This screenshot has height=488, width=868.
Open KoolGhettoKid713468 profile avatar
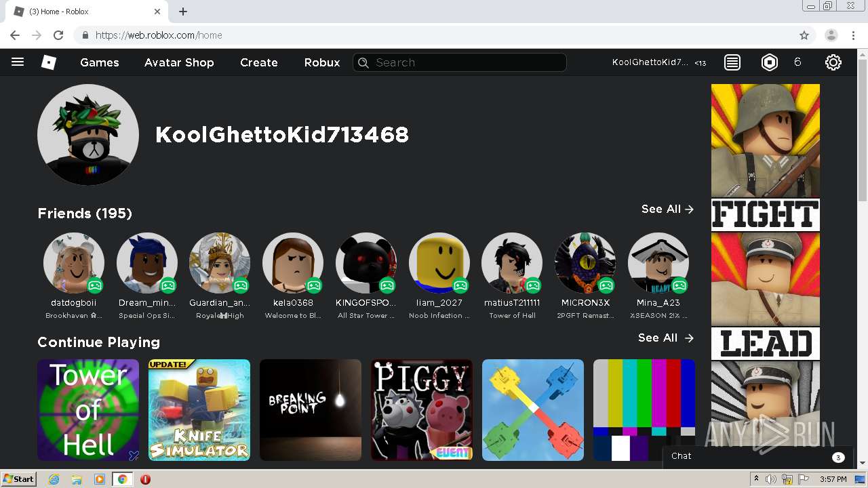(88, 135)
